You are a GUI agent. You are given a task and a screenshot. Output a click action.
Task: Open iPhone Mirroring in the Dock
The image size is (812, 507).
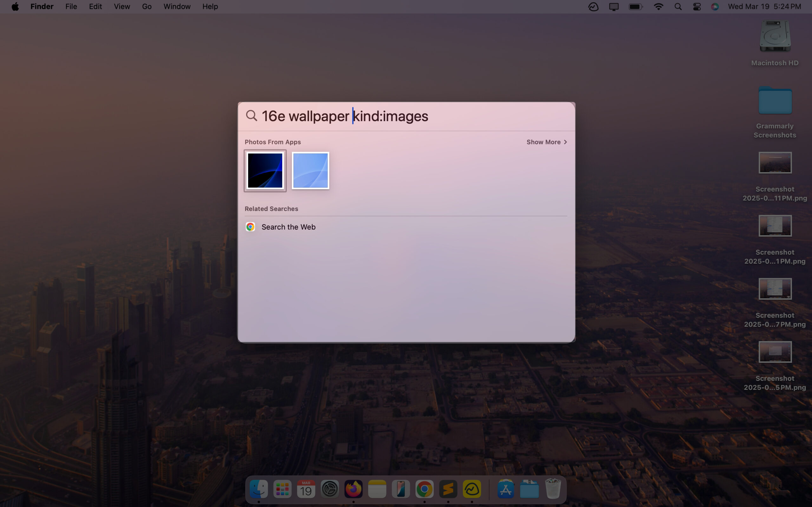click(401, 489)
